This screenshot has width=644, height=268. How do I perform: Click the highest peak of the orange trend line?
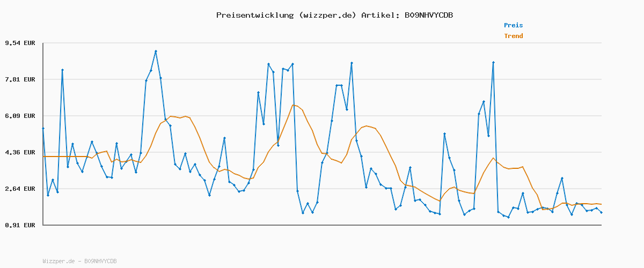(x=293, y=105)
